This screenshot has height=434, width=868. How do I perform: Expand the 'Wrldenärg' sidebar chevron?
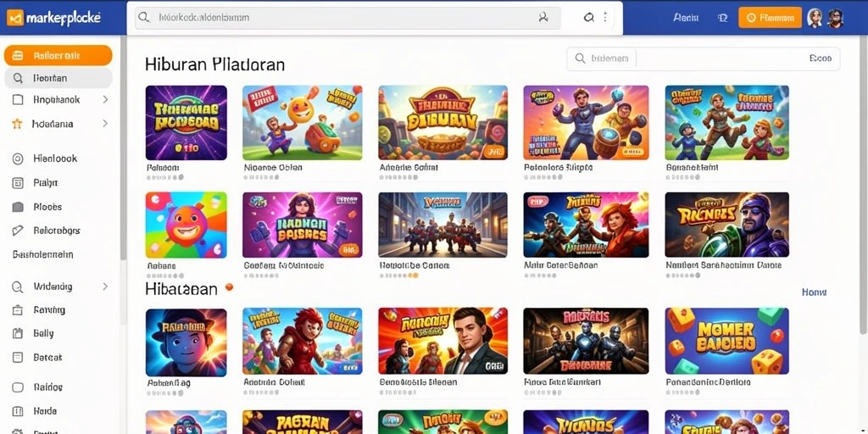point(105,287)
